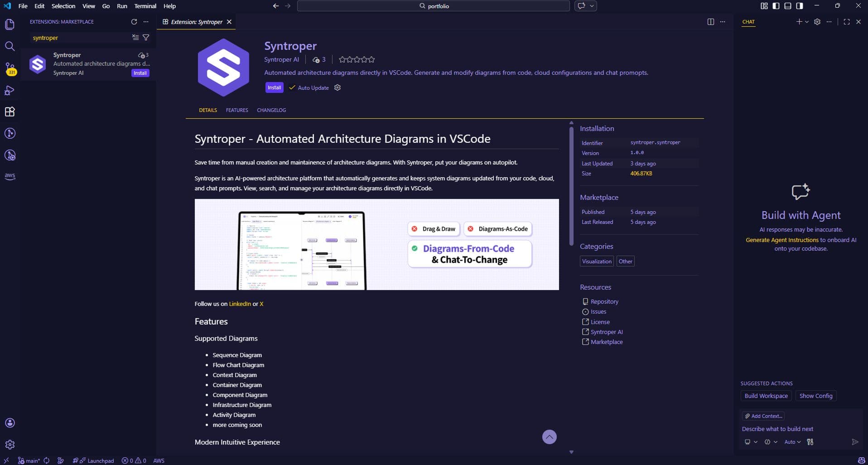
Task: Open the Run and Debug view
Action: [x=10, y=90]
